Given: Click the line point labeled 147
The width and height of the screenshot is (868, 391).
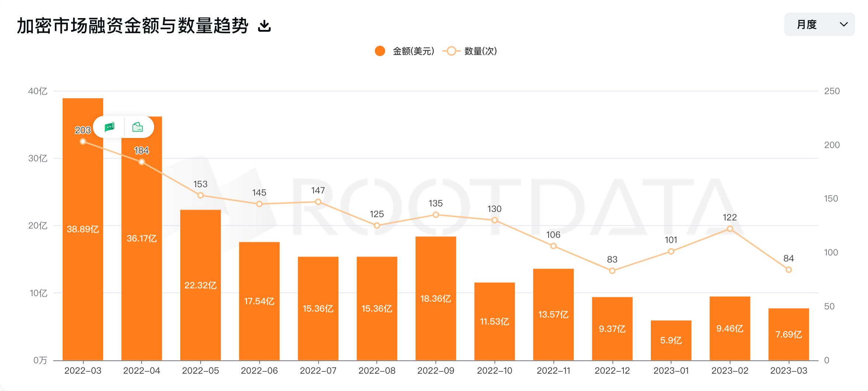Looking at the screenshot, I should [x=318, y=202].
